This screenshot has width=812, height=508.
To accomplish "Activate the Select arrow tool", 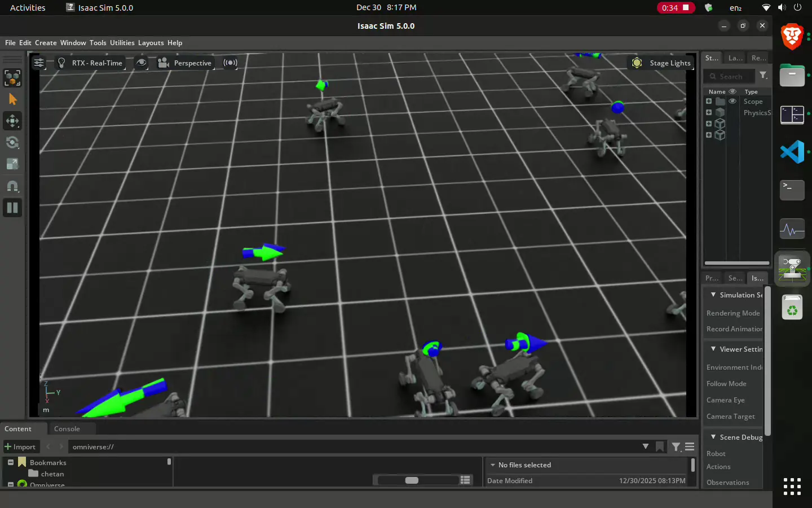I will click(12, 99).
